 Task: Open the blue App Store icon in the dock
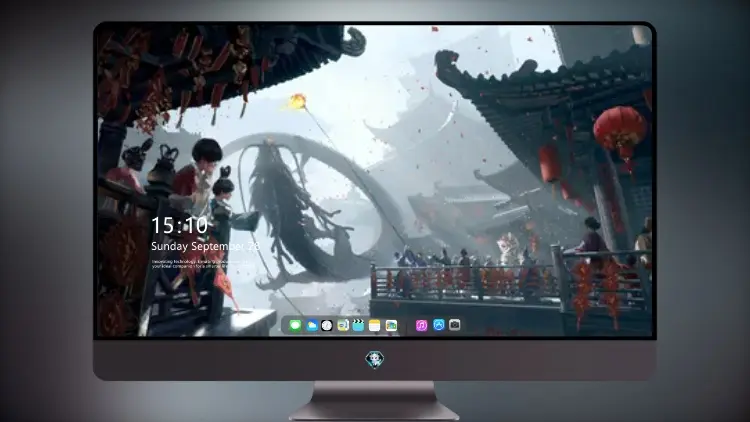[439, 325]
